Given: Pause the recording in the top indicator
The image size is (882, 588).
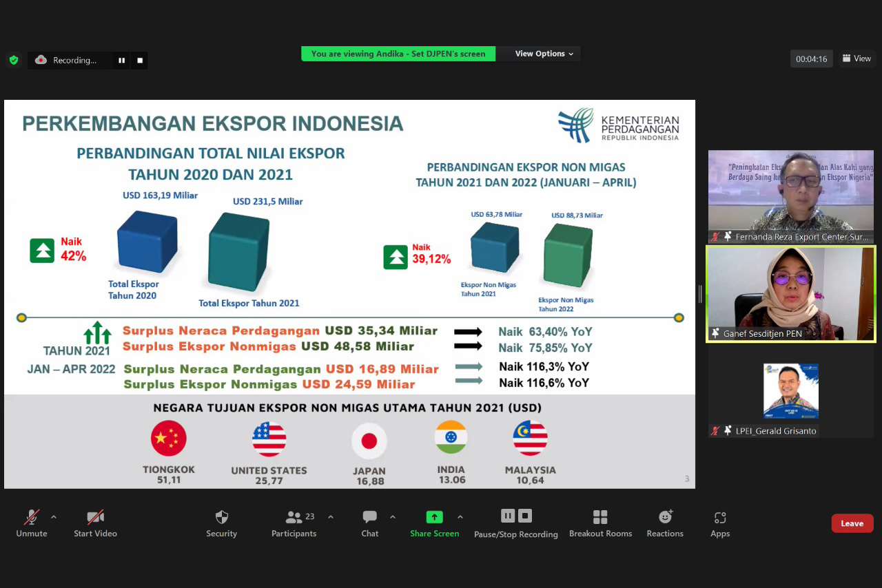Looking at the screenshot, I should coord(122,61).
